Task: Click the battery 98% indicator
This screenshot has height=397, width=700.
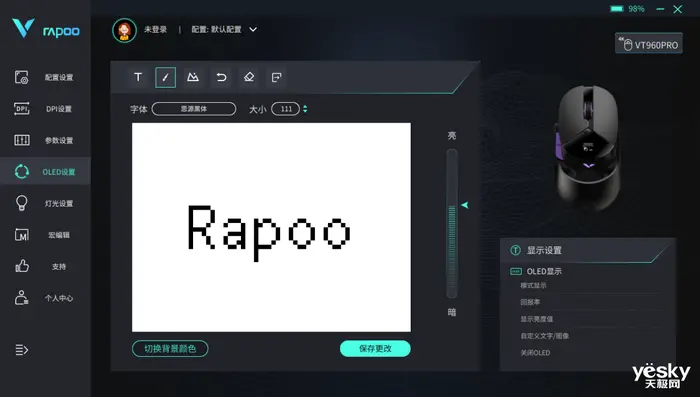Action: [x=627, y=9]
